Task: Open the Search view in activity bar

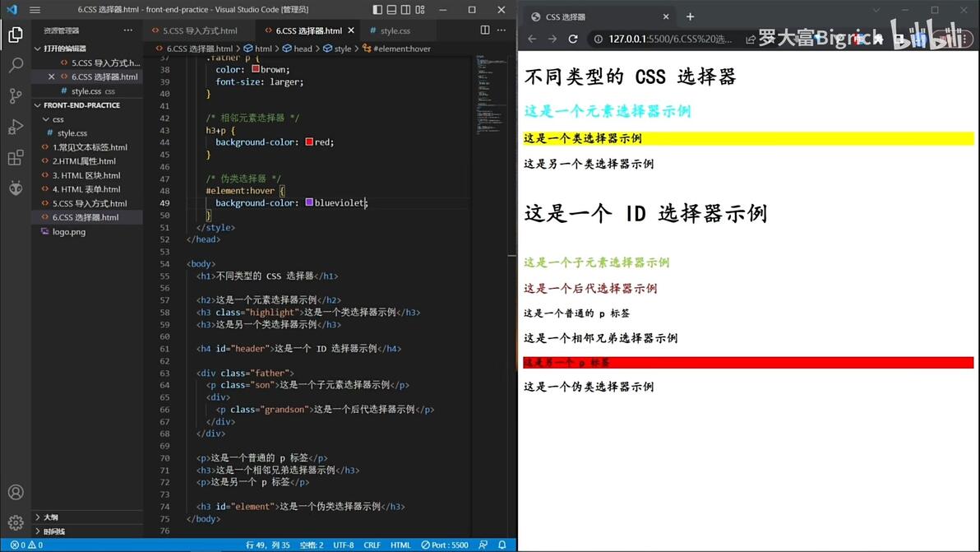Action: click(x=16, y=65)
